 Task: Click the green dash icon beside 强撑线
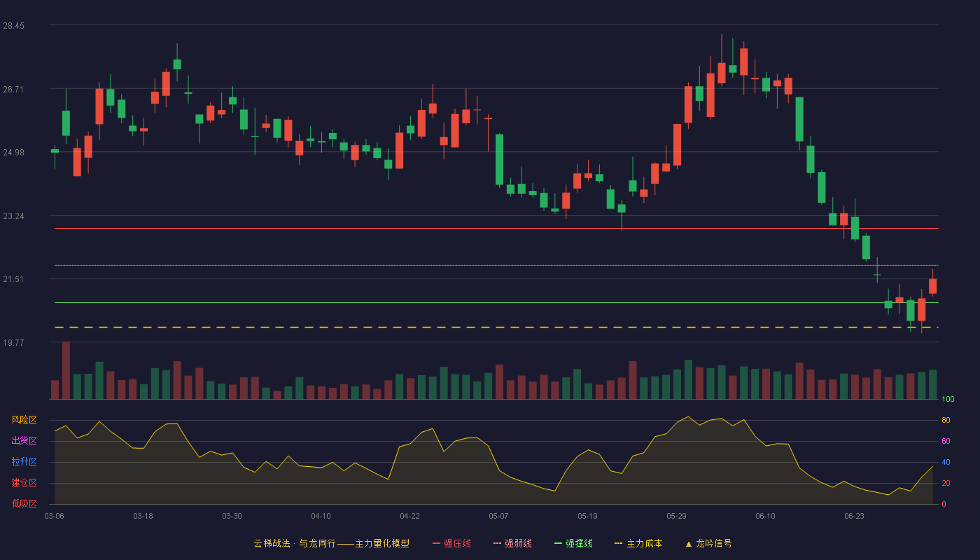pos(558,543)
